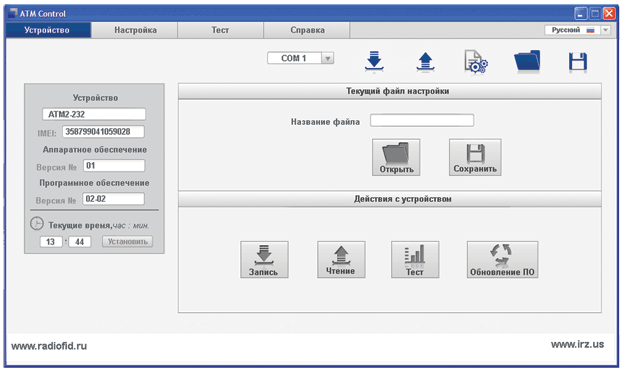Click the COM 1 combo box field
This screenshot has width=620, height=372.
[300, 59]
